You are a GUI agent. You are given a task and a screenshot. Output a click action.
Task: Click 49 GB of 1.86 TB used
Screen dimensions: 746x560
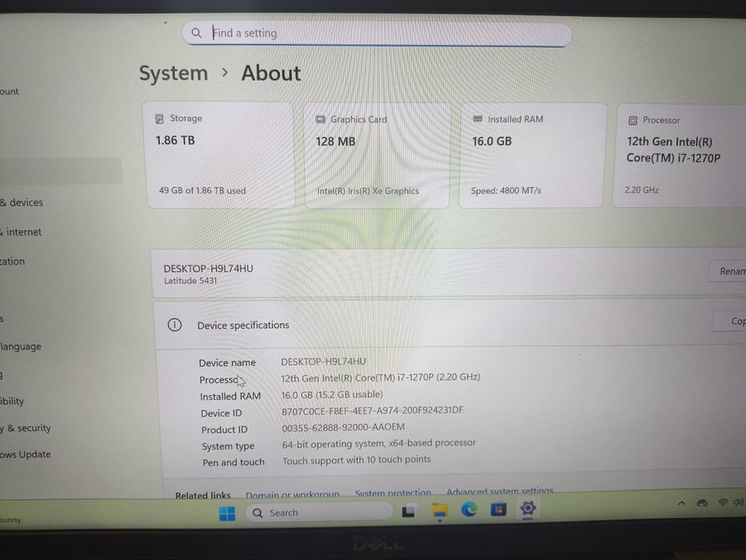tap(203, 190)
